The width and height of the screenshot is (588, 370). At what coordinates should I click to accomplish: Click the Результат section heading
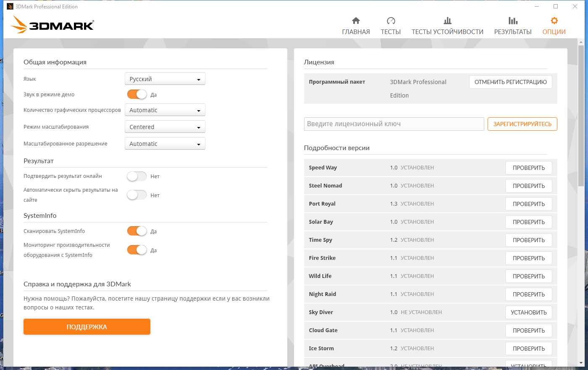click(x=39, y=161)
